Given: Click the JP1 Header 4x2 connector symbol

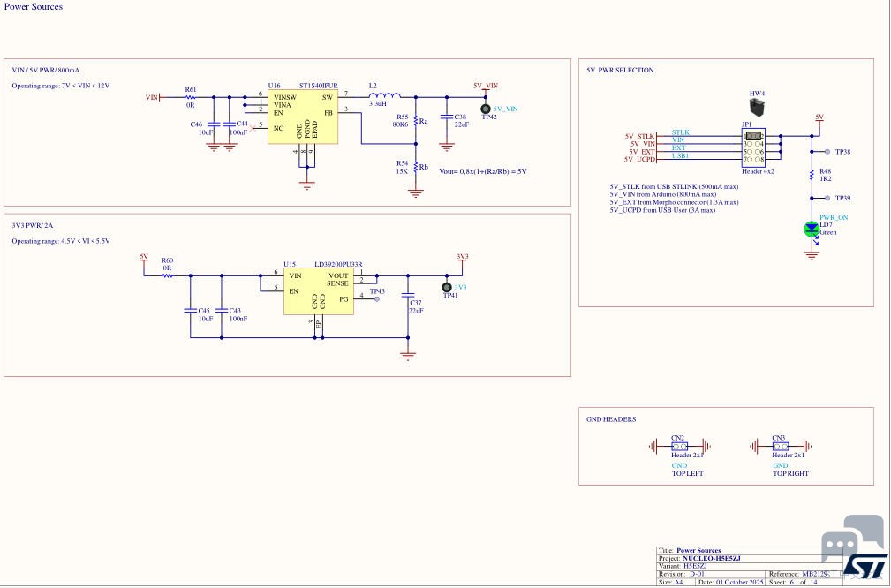Looking at the screenshot, I should 753,147.
